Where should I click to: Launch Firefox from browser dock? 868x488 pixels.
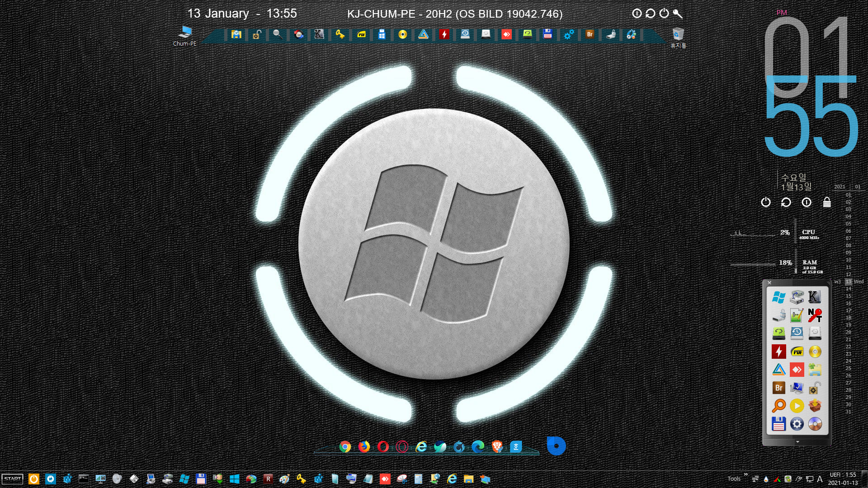pyautogui.click(x=364, y=446)
